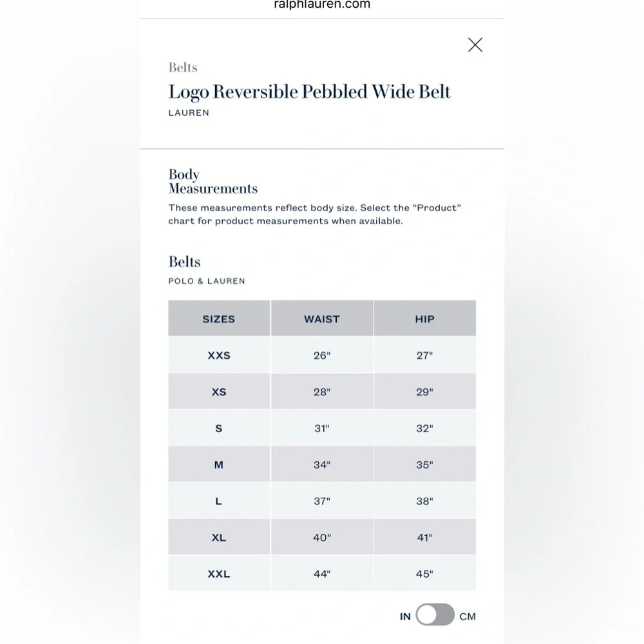Select the S size row

pos(322,428)
